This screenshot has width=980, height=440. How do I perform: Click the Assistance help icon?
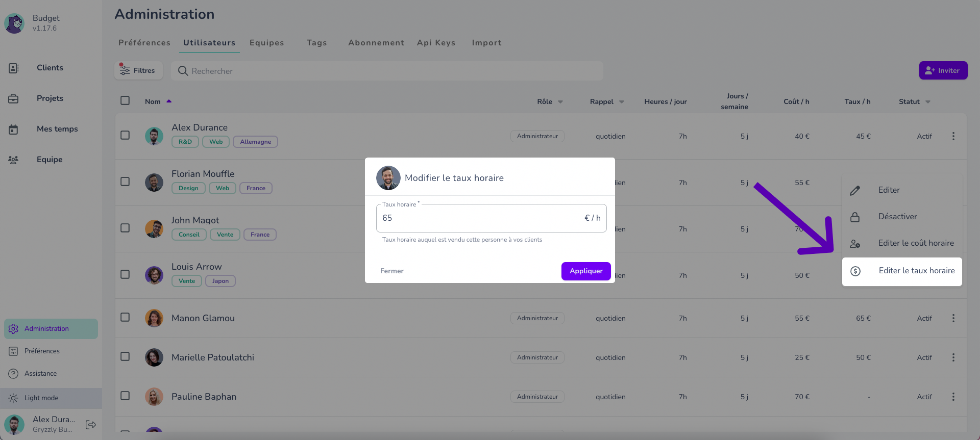click(x=13, y=374)
